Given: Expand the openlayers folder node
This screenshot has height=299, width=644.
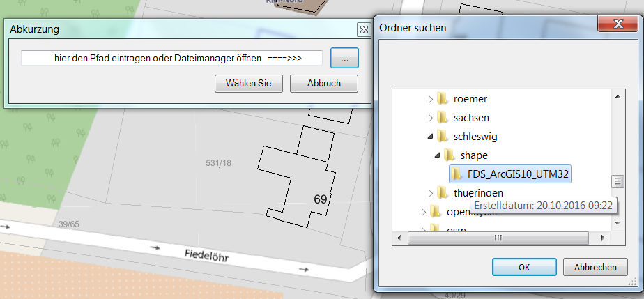Looking at the screenshot, I should coord(424,212).
